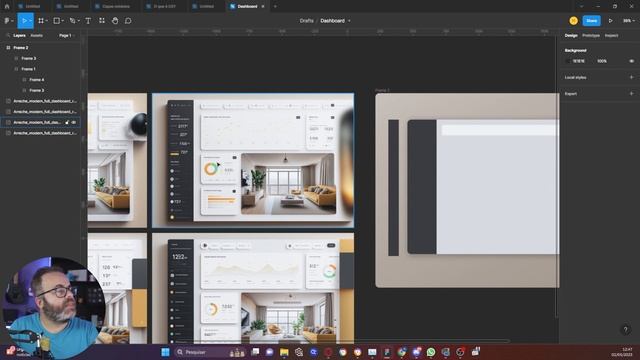Expand the shape tools dropdown arrow
Screen dimensions: 640x360
pyautogui.click(x=62, y=21)
